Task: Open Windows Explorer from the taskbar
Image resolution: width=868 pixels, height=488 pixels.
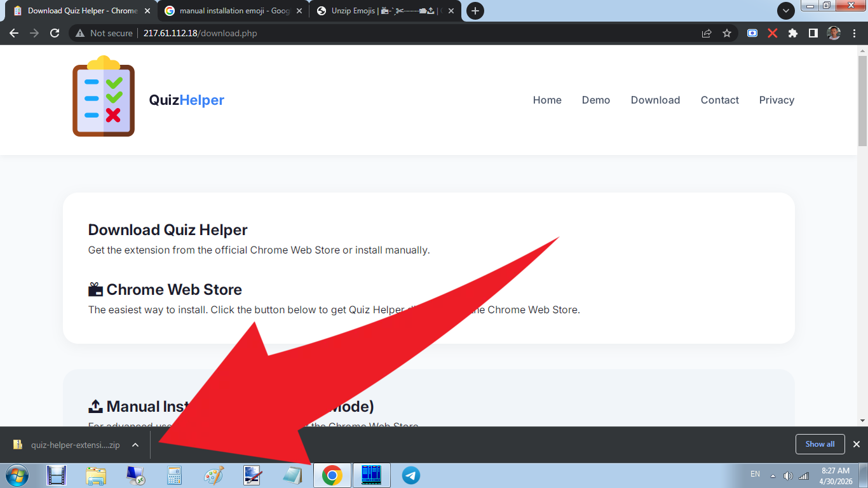Action: tap(96, 475)
